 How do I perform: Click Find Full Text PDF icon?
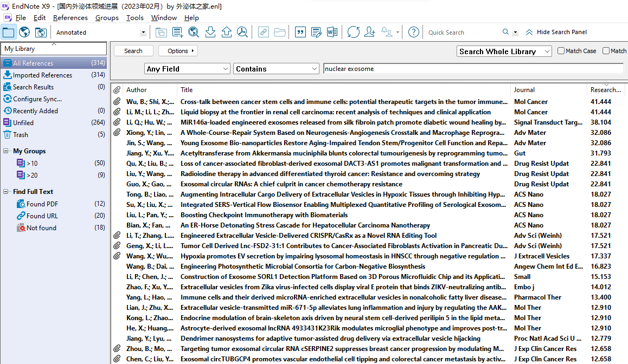243,32
